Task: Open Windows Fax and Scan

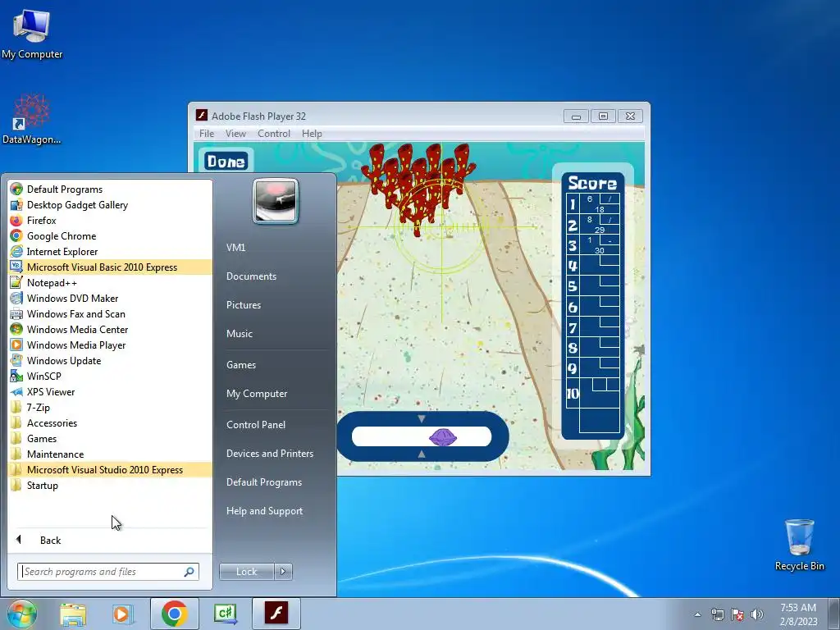Action: tap(110, 313)
